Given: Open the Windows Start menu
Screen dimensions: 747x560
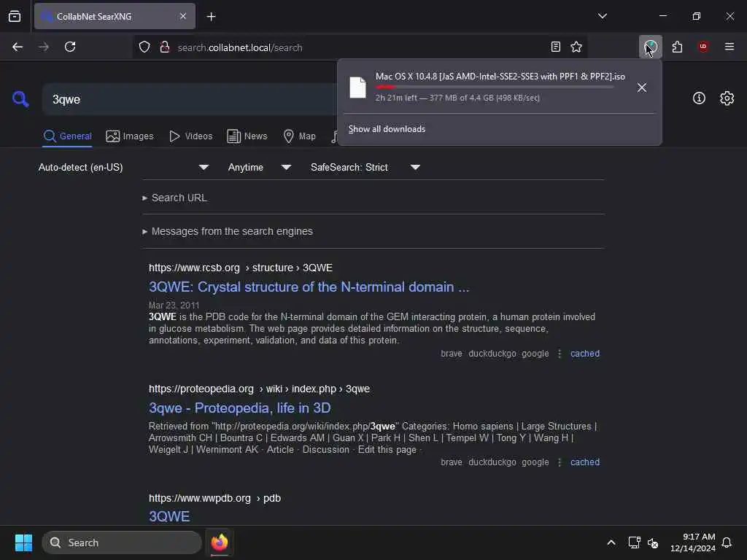Looking at the screenshot, I should tap(23, 542).
